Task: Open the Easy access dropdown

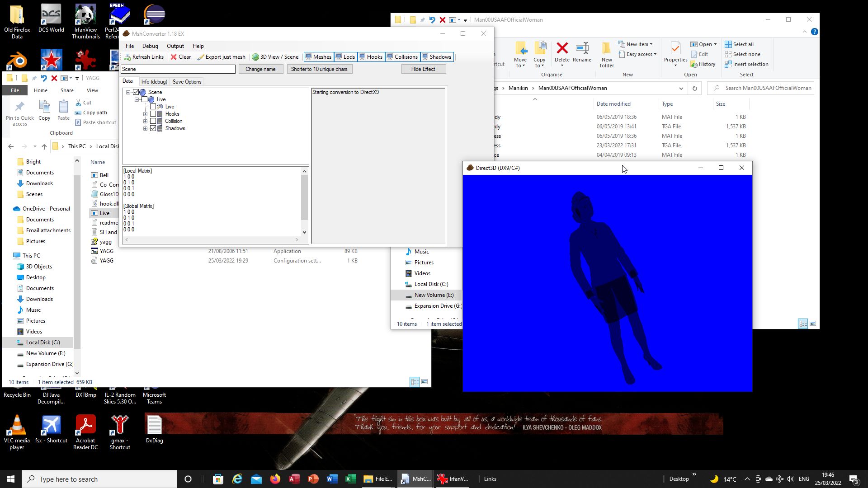Action: [637, 54]
